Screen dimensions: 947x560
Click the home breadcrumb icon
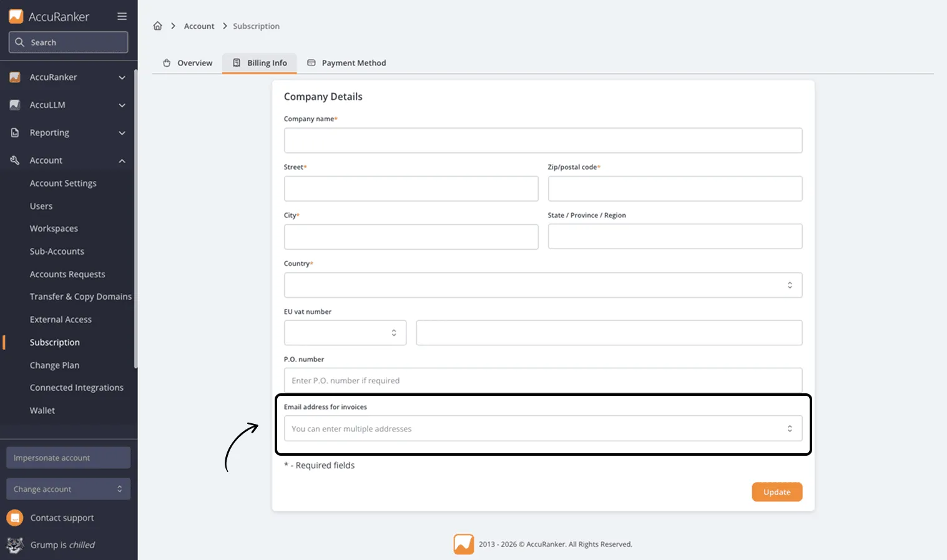click(x=157, y=26)
